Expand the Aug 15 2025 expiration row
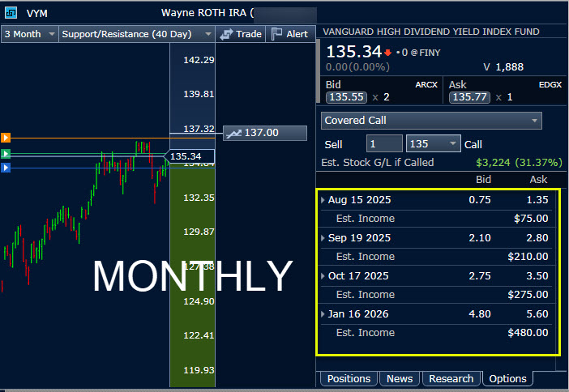This screenshot has height=392, width=569. [323, 200]
